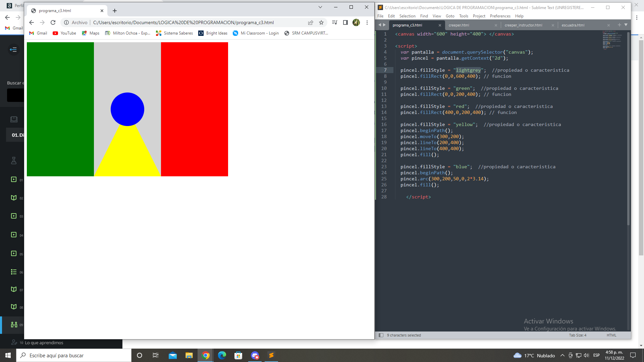Click the View menu in Sublime Text
Viewport: 644px width, 362px height.
click(437, 16)
